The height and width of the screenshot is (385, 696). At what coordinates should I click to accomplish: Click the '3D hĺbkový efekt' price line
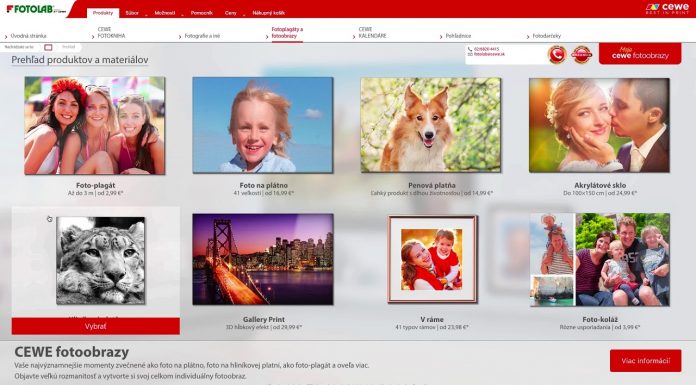(264, 327)
